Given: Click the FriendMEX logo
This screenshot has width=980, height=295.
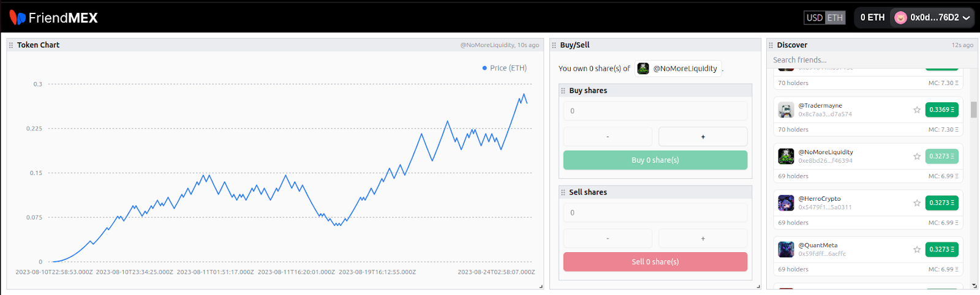Looking at the screenshot, I should point(54,18).
